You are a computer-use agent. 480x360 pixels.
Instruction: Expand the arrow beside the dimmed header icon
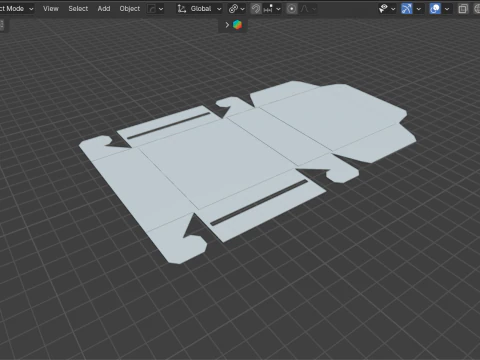(x=161, y=9)
